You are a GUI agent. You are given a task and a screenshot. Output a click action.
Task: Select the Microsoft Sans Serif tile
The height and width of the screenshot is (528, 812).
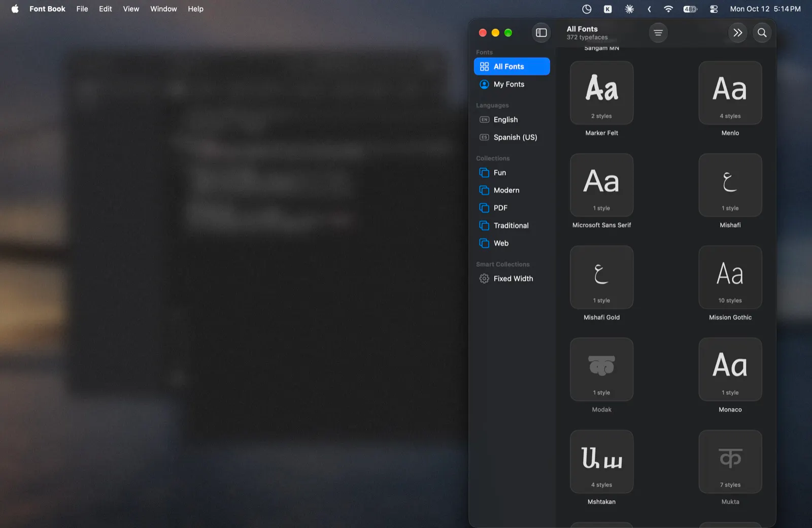602,185
